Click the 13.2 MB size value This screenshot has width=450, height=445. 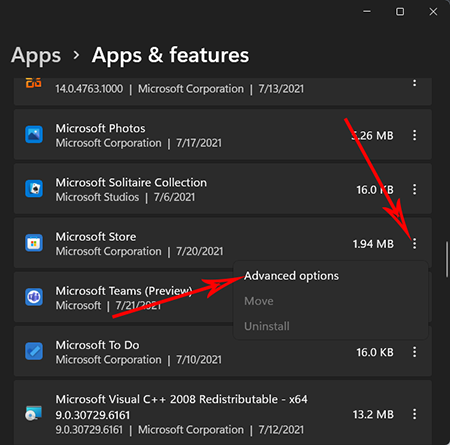click(373, 415)
